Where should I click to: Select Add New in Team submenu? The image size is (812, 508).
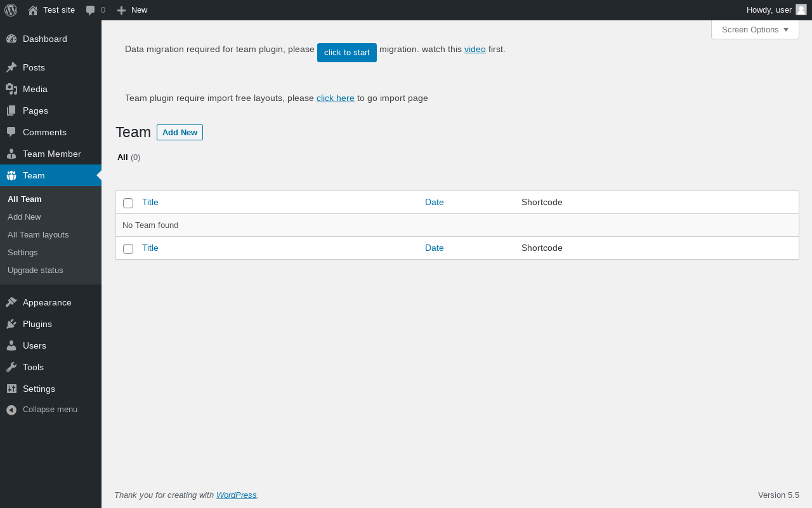click(x=24, y=217)
